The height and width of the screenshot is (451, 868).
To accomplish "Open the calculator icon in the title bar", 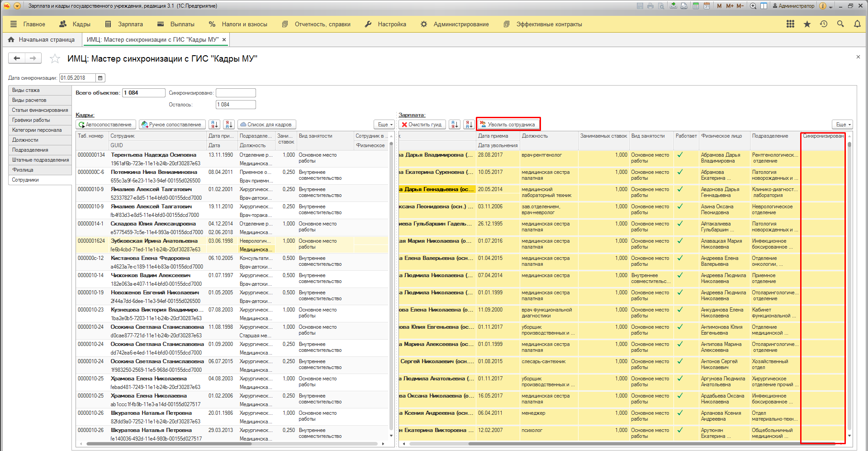I will [696, 6].
